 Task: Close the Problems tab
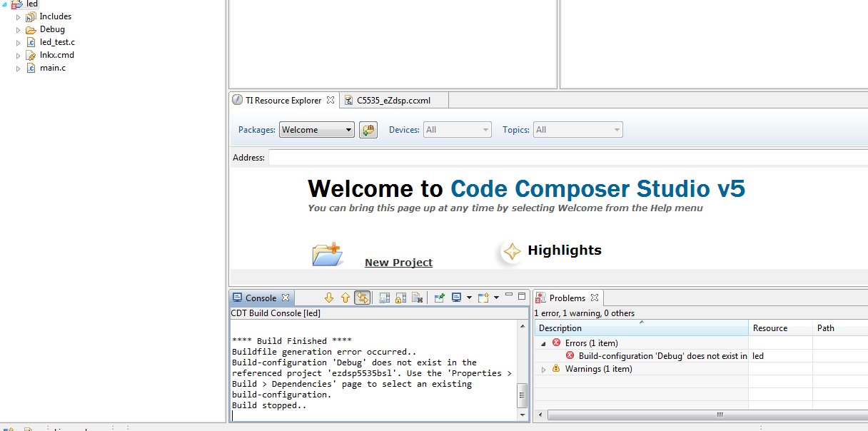tap(594, 298)
